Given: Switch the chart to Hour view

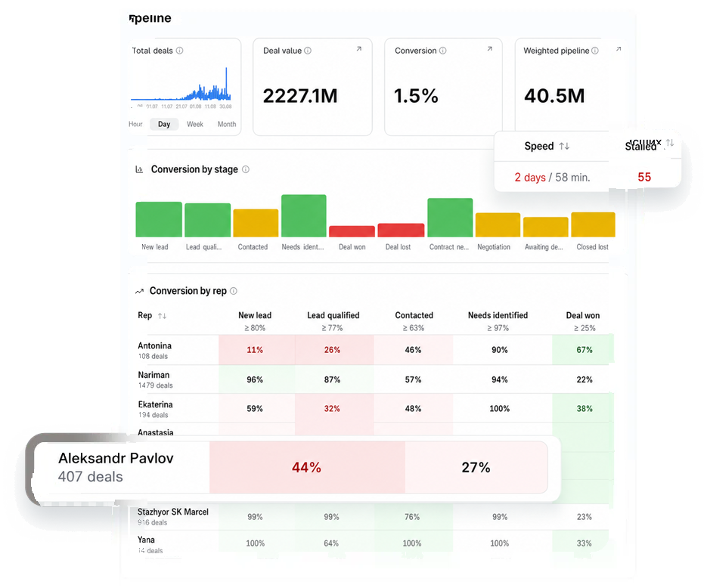Looking at the screenshot, I should (x=135, y=124).
